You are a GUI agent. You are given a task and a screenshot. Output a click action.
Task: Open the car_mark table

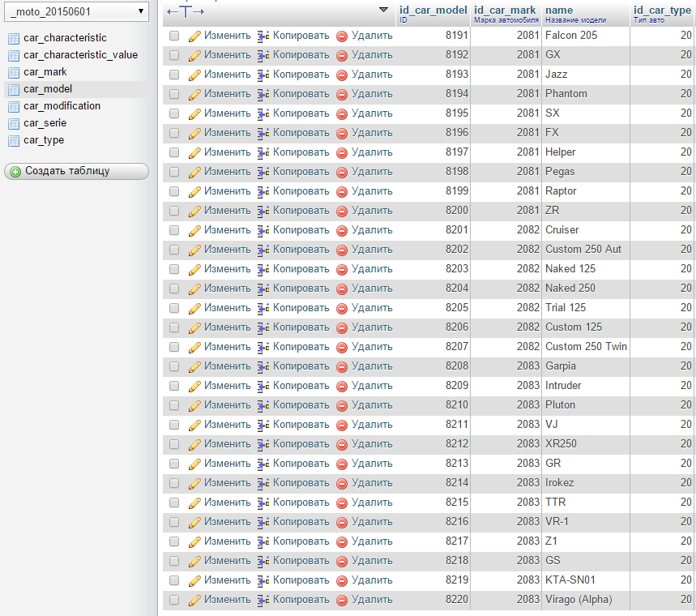(45, 72)
